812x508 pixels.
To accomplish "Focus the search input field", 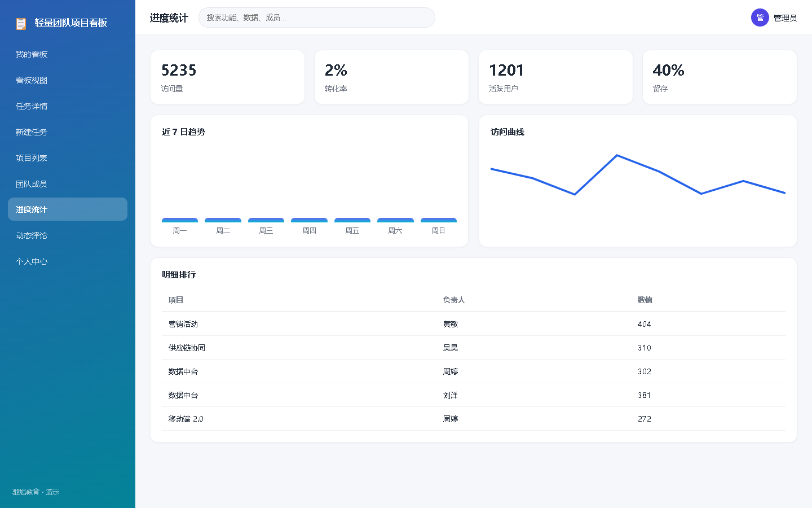I will (x=317, y=17).
